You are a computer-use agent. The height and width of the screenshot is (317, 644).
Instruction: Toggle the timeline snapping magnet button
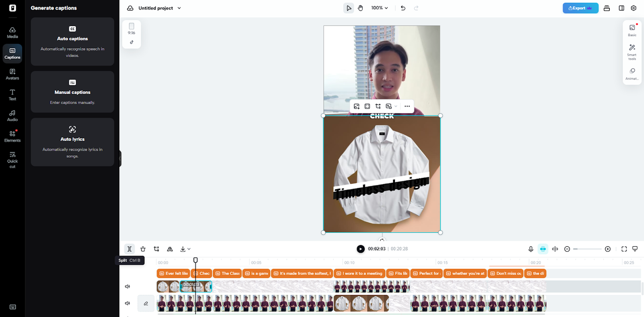click(x=543, y=249)
